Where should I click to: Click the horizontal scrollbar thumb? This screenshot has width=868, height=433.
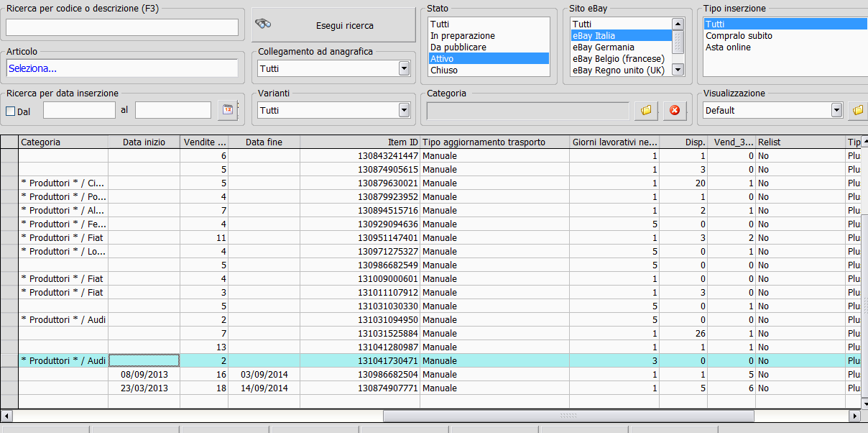pyautogui.click(x=568, y=416)
